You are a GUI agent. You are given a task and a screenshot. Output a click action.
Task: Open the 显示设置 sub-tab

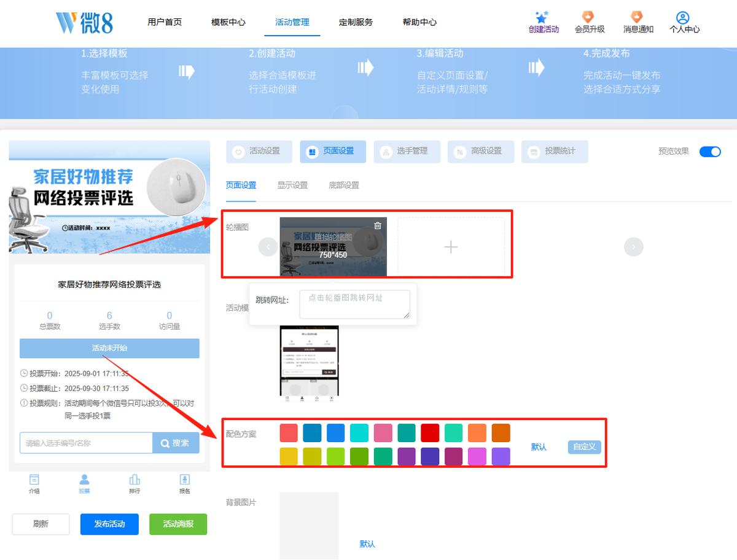292,185
